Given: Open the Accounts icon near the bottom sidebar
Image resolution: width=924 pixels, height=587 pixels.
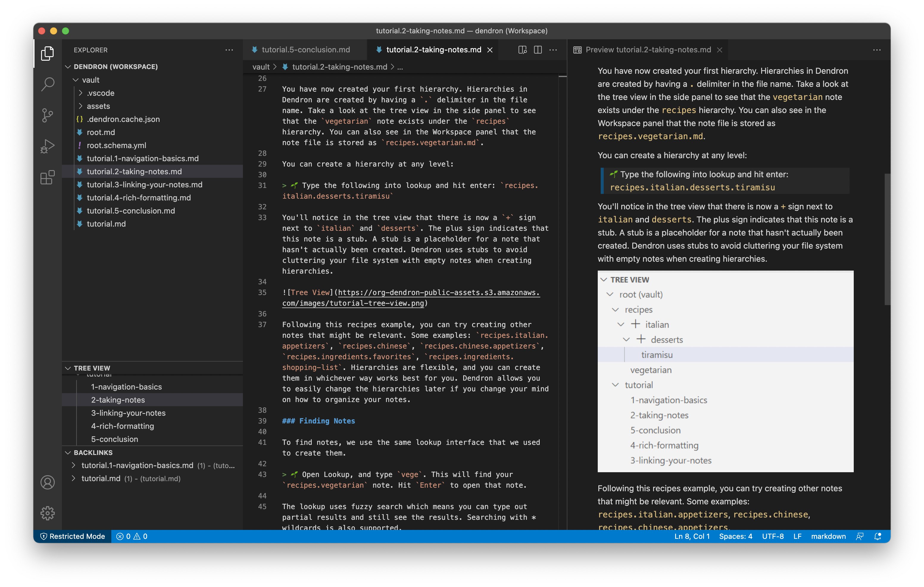Looking at the screenshot, I should [47, 483].
